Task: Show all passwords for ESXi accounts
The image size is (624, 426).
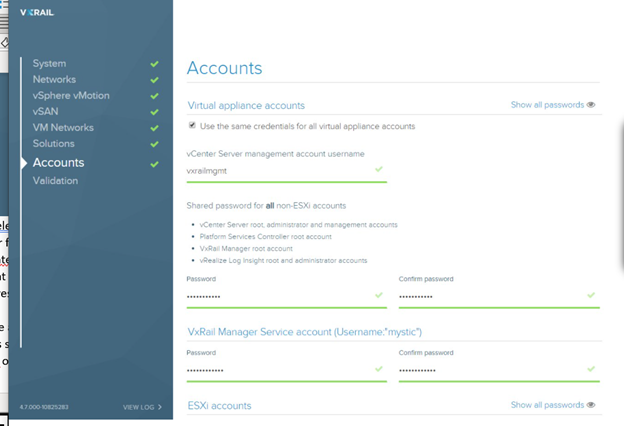Action: (547, 405)
